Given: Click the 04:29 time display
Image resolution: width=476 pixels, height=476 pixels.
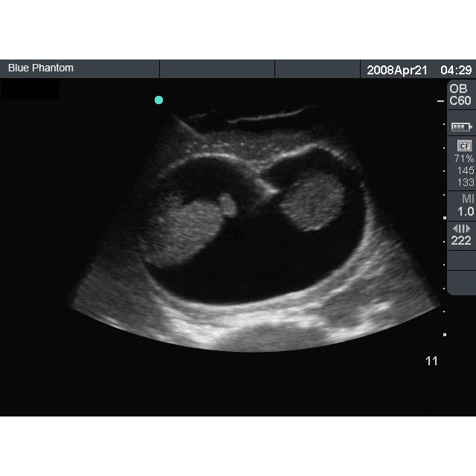Looking at the screenshot, I should [x=456, y=70].
